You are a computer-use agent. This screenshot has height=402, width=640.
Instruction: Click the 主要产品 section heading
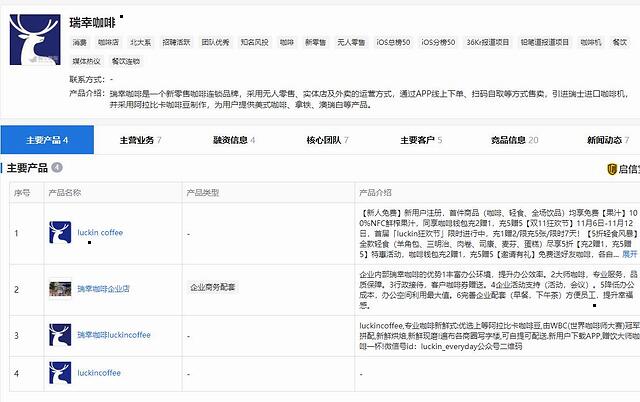pos(27,168)
